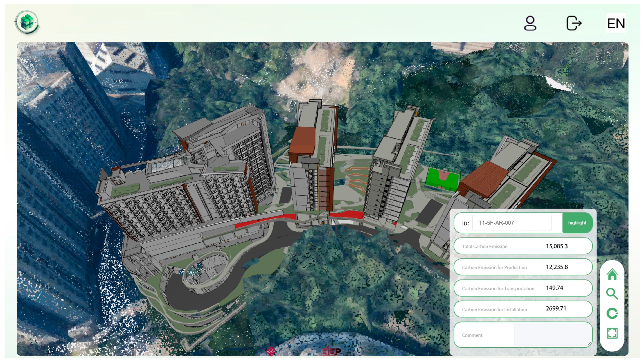
Task: Click the Hong Kong Polytechnic University logo
Action: tap(271, 351)
